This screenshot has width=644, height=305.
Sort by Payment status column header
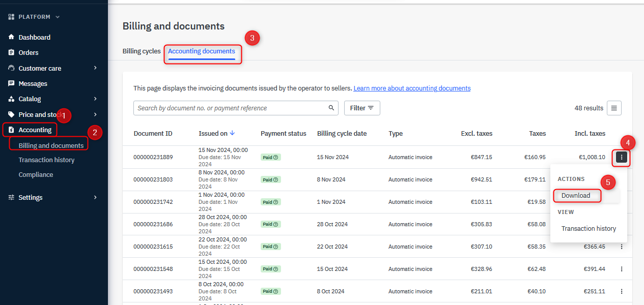coord(284,134)
